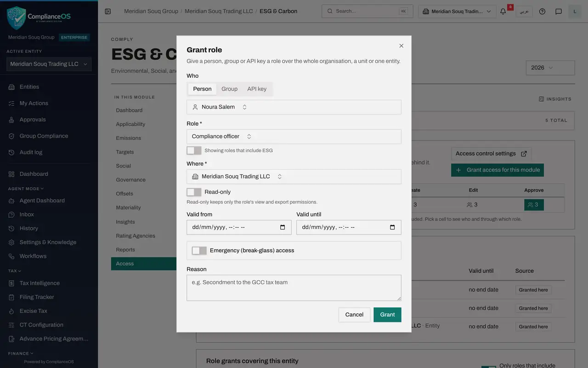Toggle showing roles that include ESG

coord(194,150)
